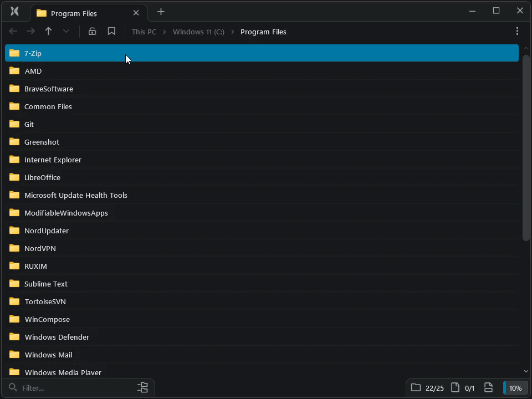
Task: Maximize the file manager window
Action: point(496,11)
